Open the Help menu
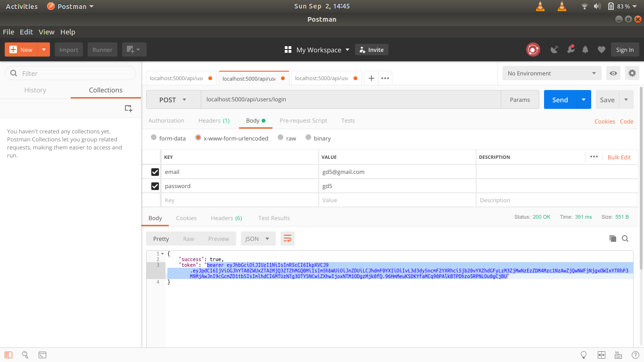Screen dimensions: 644x362 point(68,32)
